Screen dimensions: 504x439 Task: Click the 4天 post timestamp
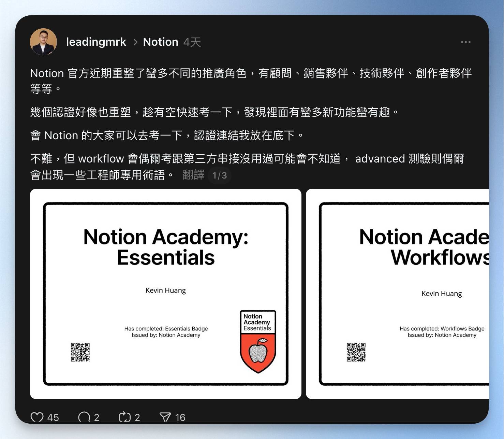coord(192,42)
